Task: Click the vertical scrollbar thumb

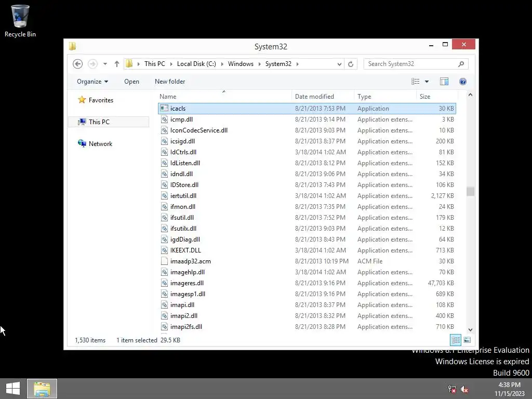Action: [x=470, y=191]
